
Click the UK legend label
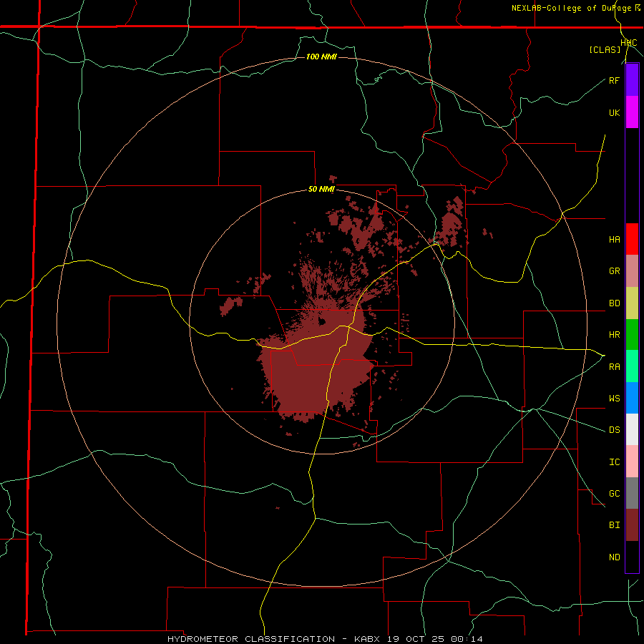click(x=614, y=112)
